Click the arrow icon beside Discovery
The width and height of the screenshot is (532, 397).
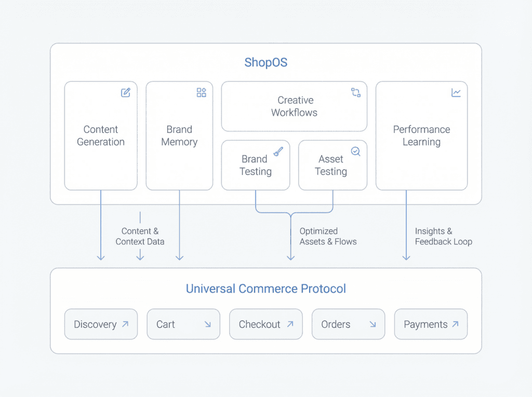[x=125, y=324]
